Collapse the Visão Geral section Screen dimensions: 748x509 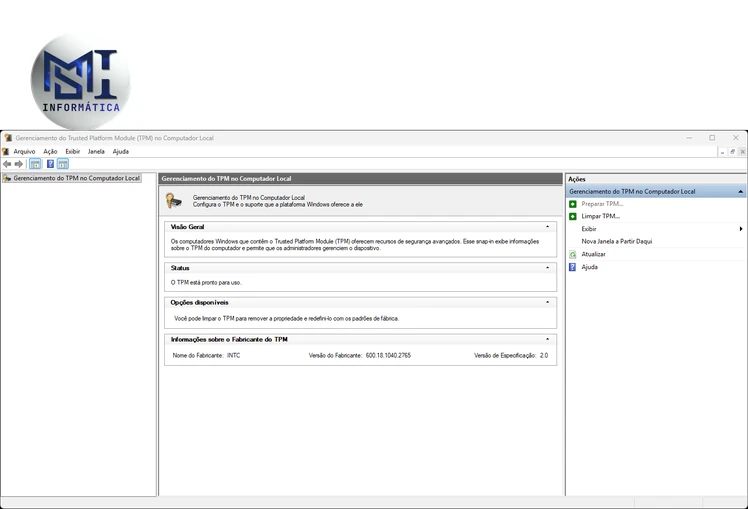pyautogui.click(x=547, y=227)
